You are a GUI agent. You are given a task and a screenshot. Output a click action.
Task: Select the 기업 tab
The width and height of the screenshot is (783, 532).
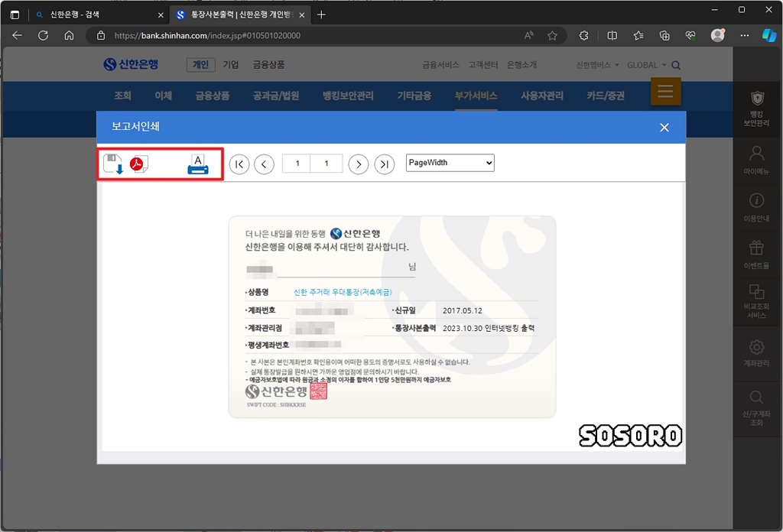pos(231,64)
